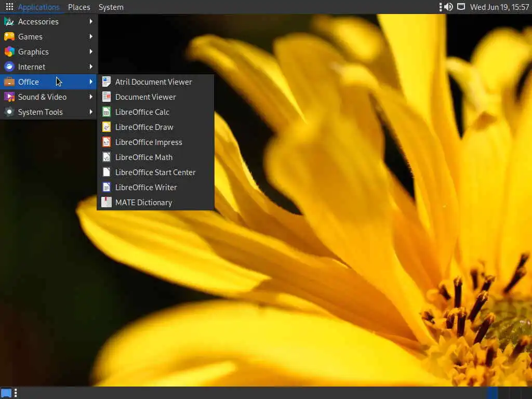Expand the arrow next to Games
Image resolution: width=532 pixels, height=399 pixels.
point(91,36)
